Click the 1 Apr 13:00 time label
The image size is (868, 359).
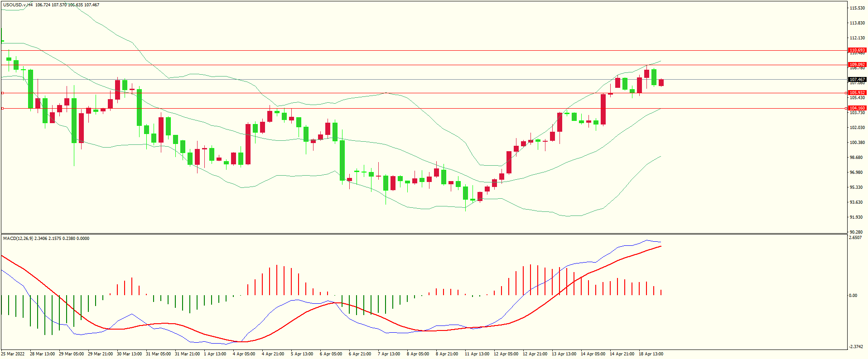[215, 354]
